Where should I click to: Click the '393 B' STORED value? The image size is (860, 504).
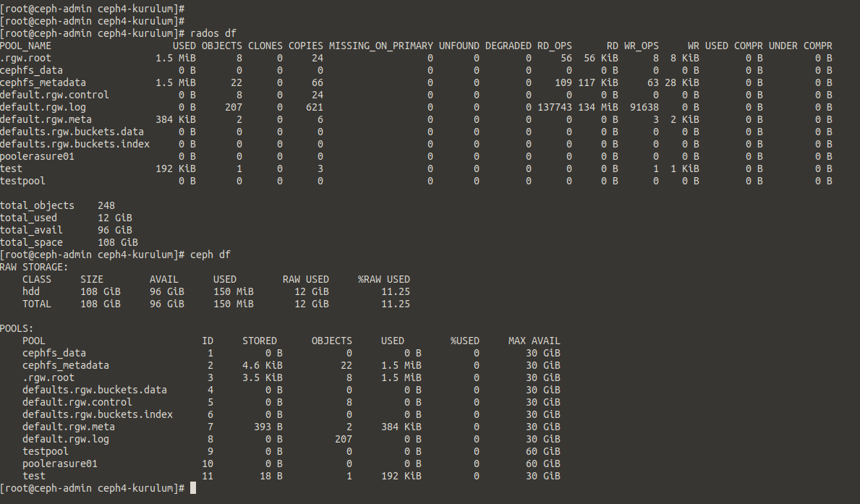point(268,427)
